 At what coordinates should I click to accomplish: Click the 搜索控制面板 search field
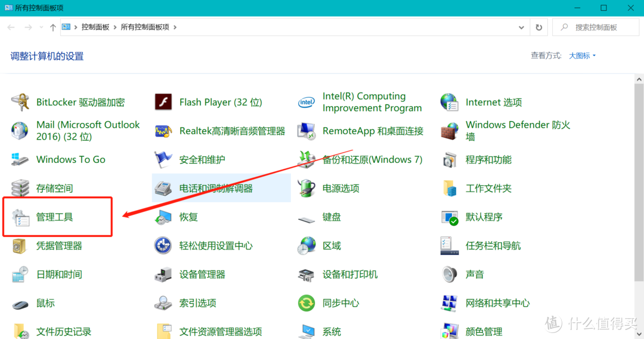596,27
